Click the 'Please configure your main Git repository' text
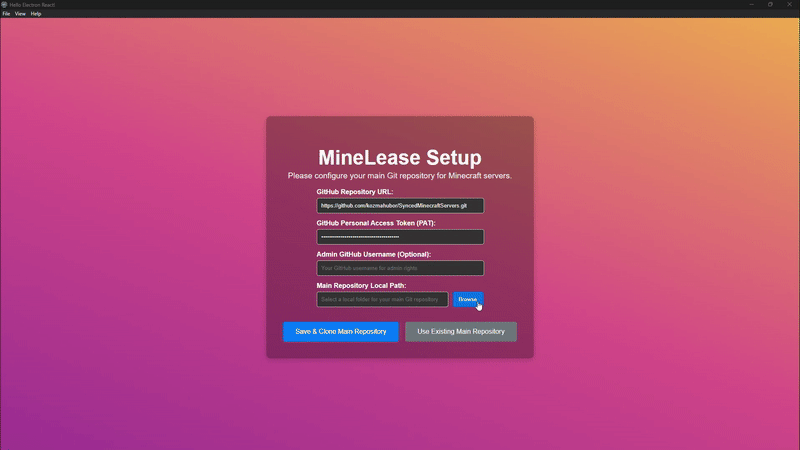The width and height of the screenshot is (800, 450). (400, 176)
